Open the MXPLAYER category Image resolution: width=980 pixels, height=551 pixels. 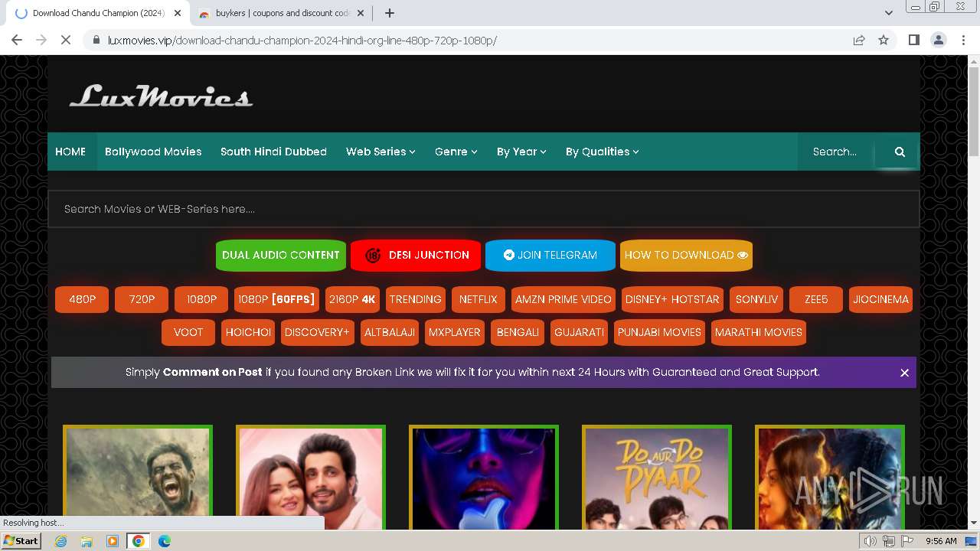tap(455, 332)
